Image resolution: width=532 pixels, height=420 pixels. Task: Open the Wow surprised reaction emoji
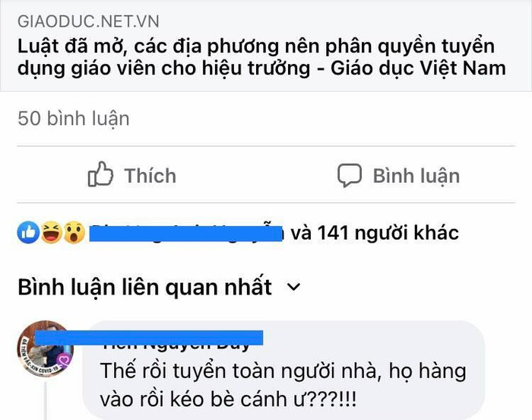pyautogui.click(x=74, y=232)
